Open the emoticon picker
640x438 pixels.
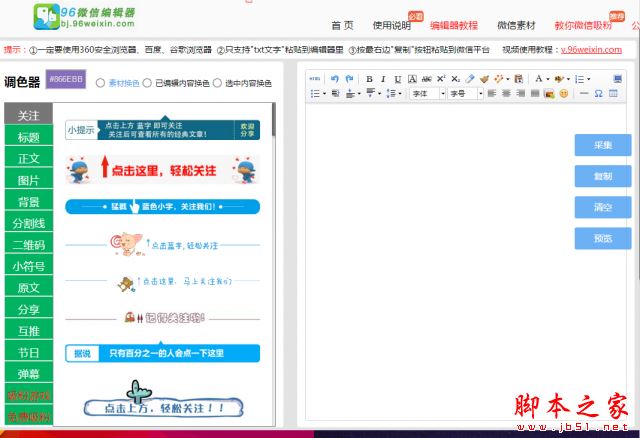pyautogui.click(x=564, y=93)
